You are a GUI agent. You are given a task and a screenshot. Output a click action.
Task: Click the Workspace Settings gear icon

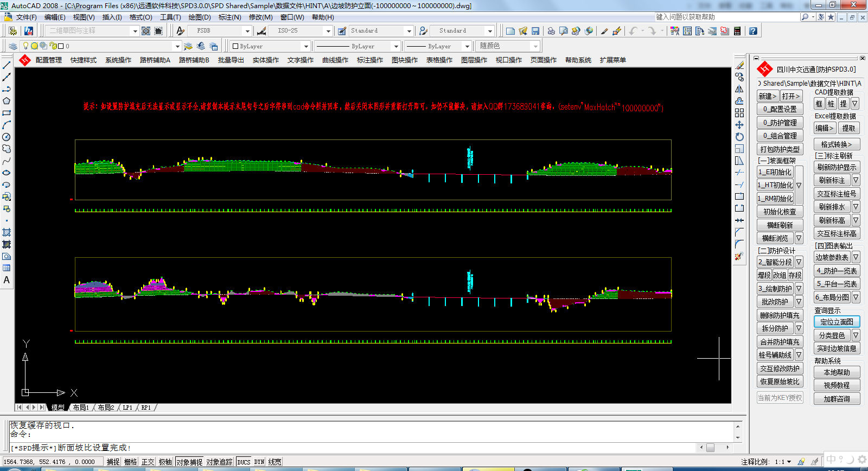(146, 31)
